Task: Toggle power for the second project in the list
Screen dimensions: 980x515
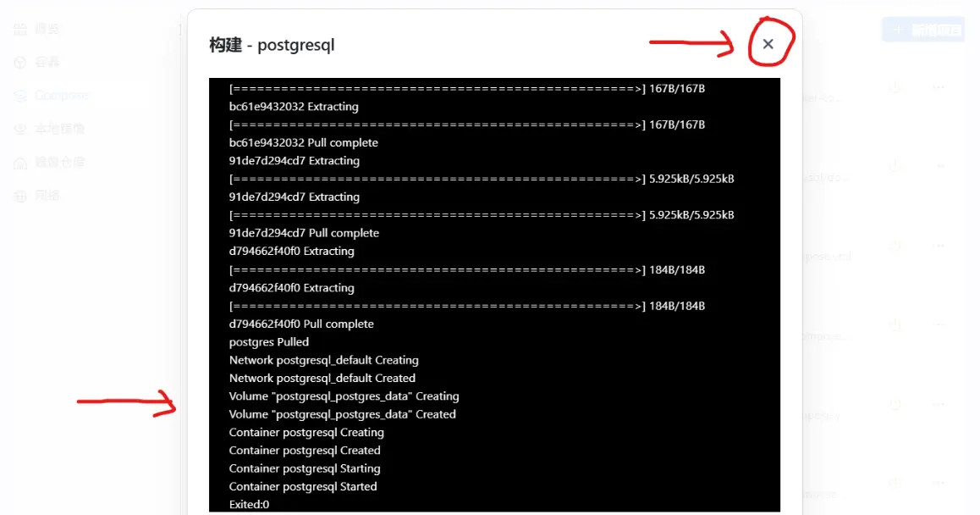Action: click(895, 163)
